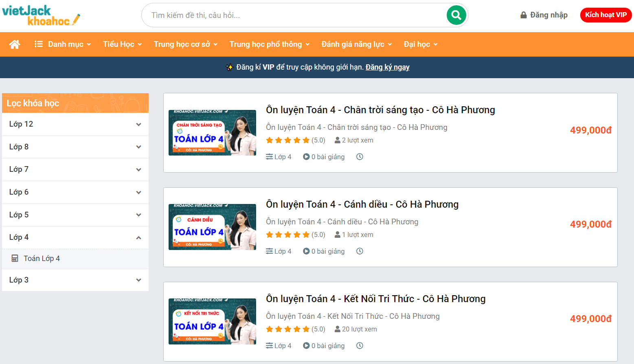Collapse the Lớp 4 filter

[x=75, y=237]
